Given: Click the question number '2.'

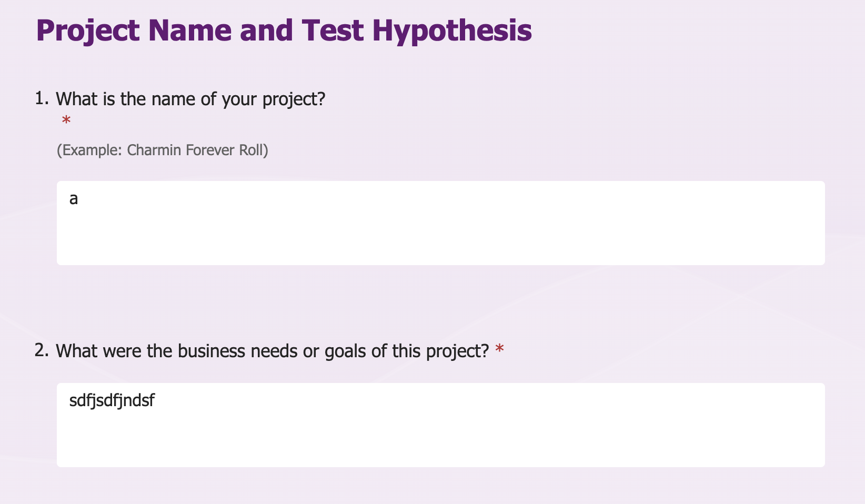Looking at the screenshot, I should click(x=42, y=350).
